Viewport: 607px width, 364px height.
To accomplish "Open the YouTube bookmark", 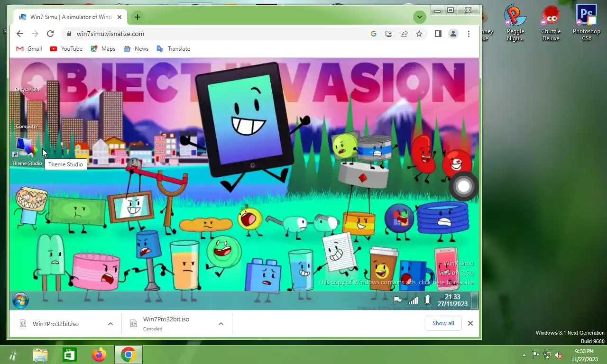I will pyautogui.click(x=66, y=49).
